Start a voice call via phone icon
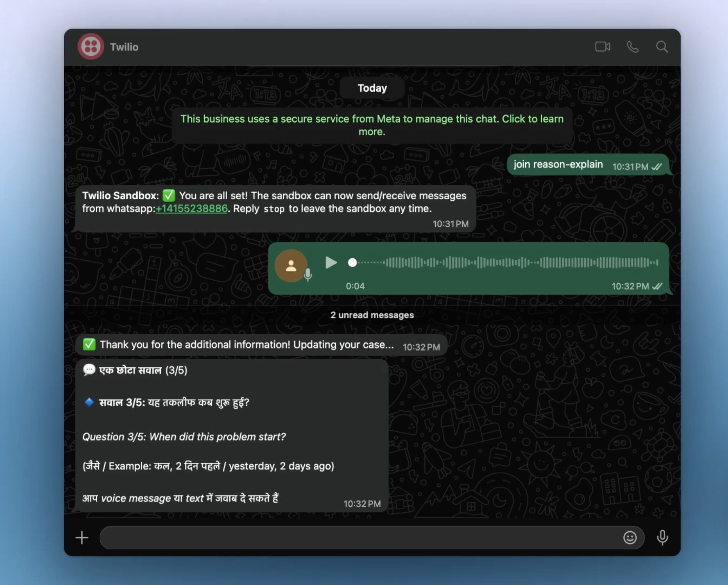 tap(632, 47)
